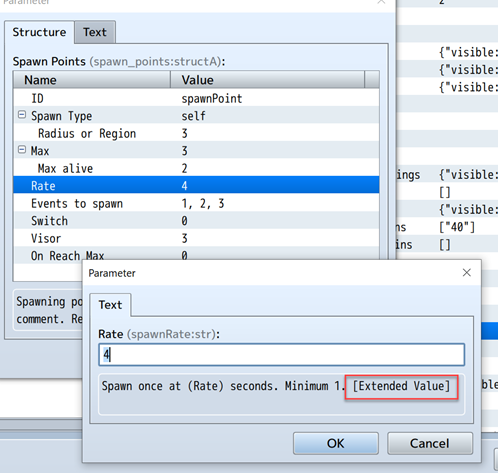Open the Text tab beside Structure
498x474 pixels.
click(95, 32)
